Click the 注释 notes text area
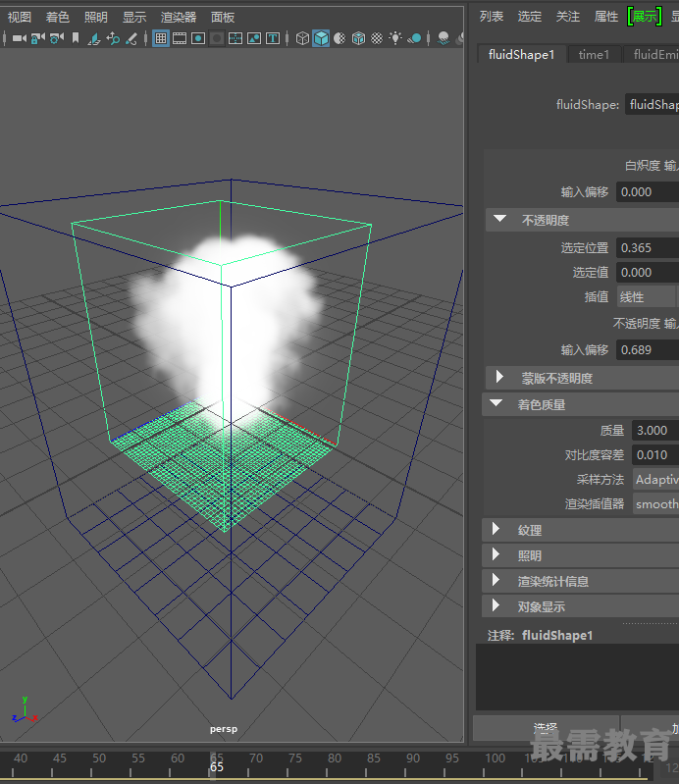The image size is (679, 784). [577, 677]
